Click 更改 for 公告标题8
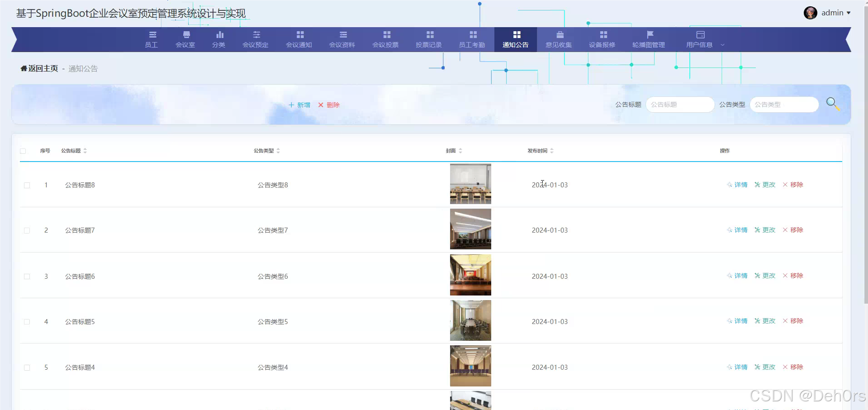This screenshot has width=868, height=410. pos(765,185)
